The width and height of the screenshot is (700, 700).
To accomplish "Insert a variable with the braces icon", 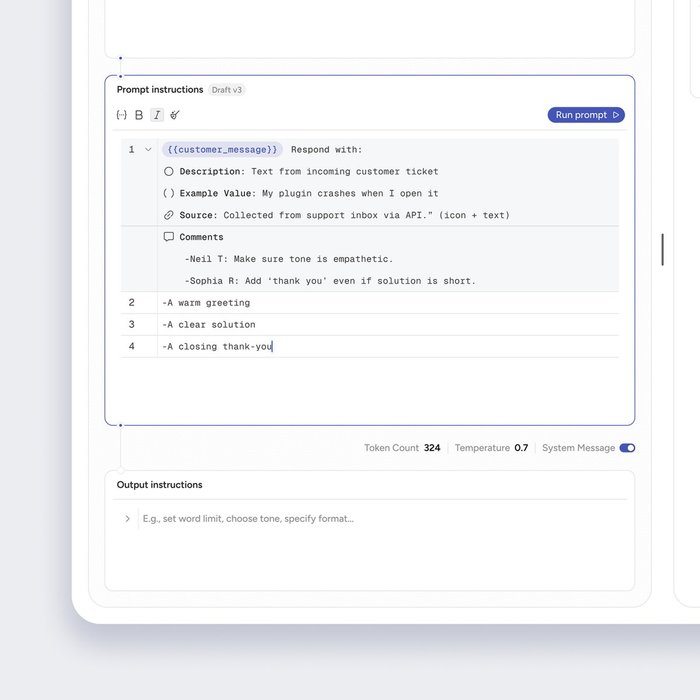I will 121,115.
